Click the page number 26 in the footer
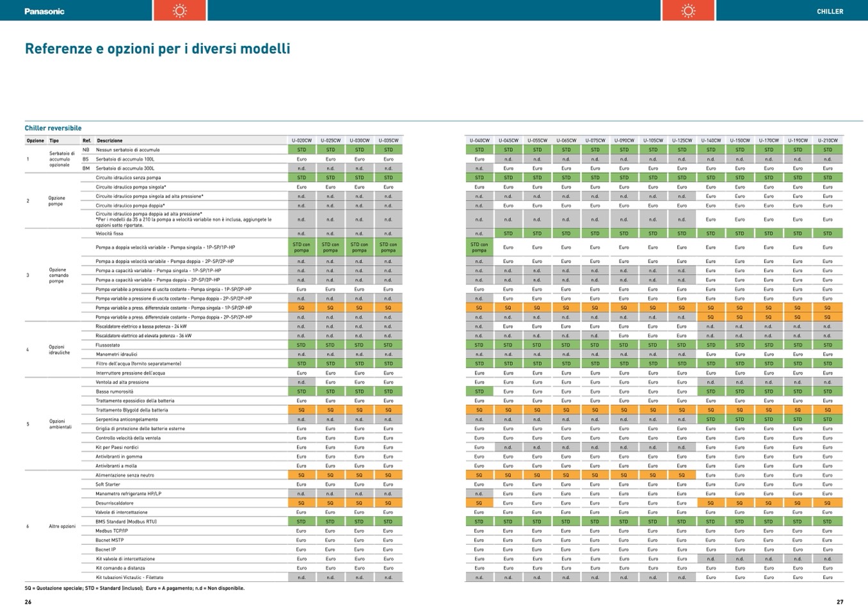Image resolution: width=868 pixels, height=614 pixels. 28,602
